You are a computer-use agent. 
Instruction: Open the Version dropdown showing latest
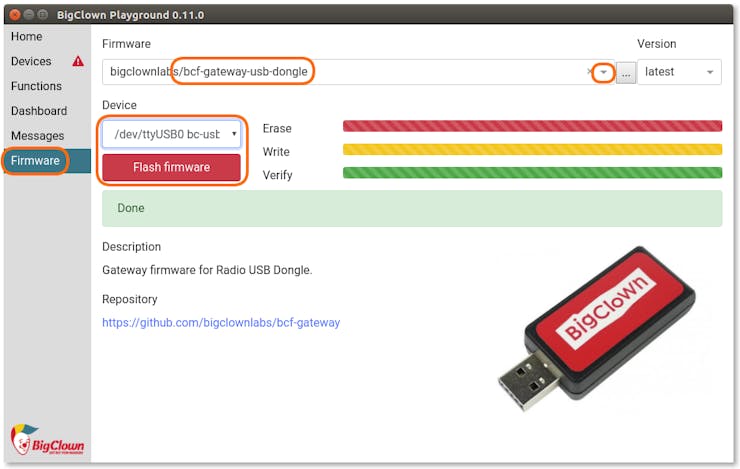[679, 72]
